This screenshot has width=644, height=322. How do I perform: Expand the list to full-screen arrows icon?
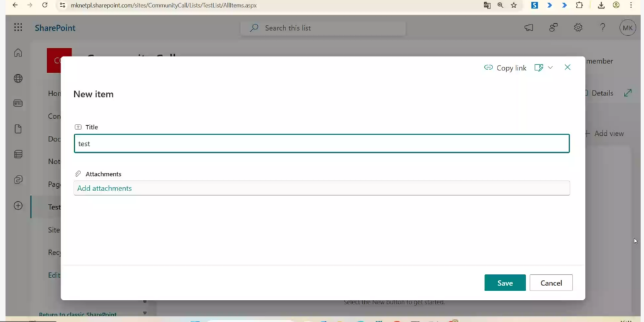coord(628,93)
